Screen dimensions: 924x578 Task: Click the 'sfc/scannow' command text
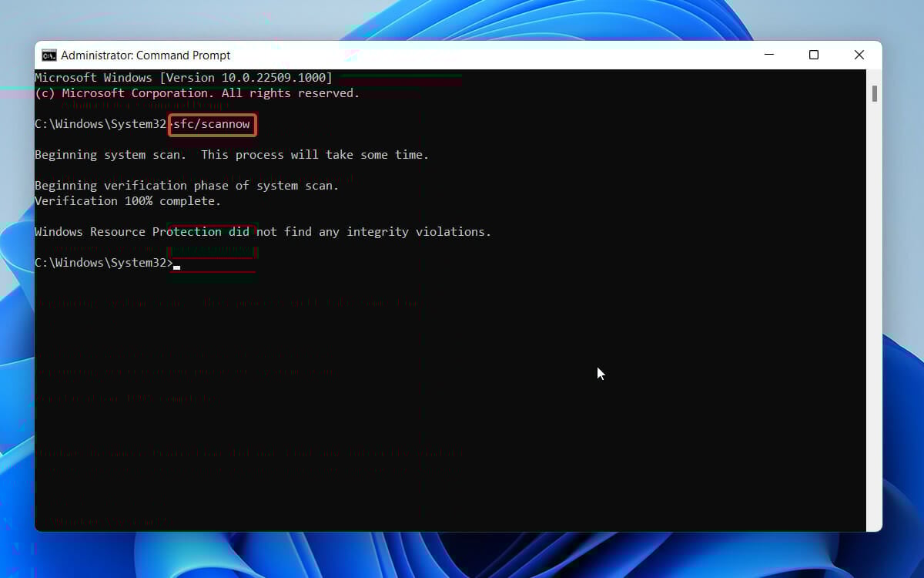click(x=212, y=124)
